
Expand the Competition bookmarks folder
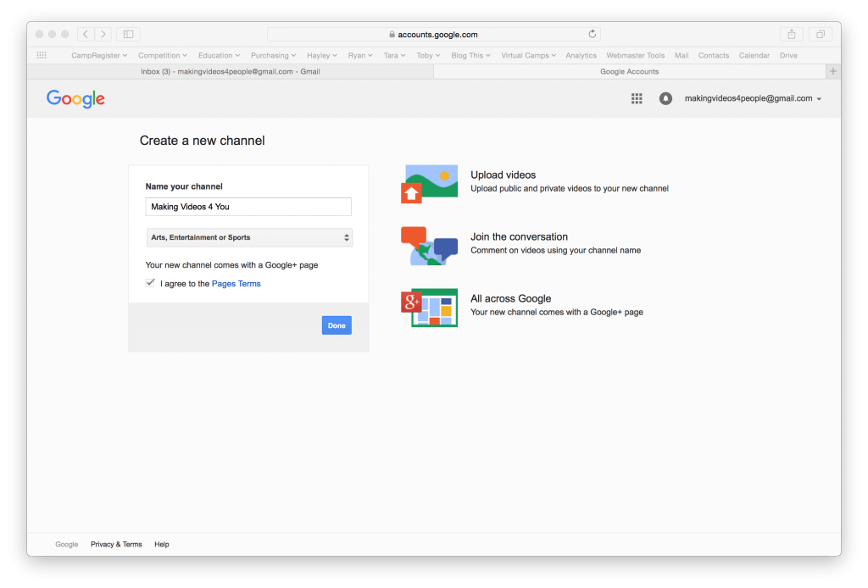pyautogui.click(x=162, y=55)
